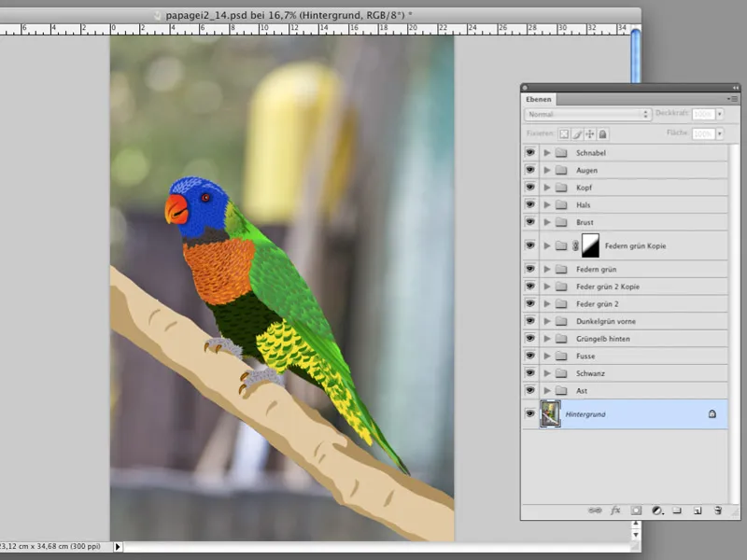Hide the Hintergrund layer
This screenshot has height=560, width=747.
[x=530, y=413]
